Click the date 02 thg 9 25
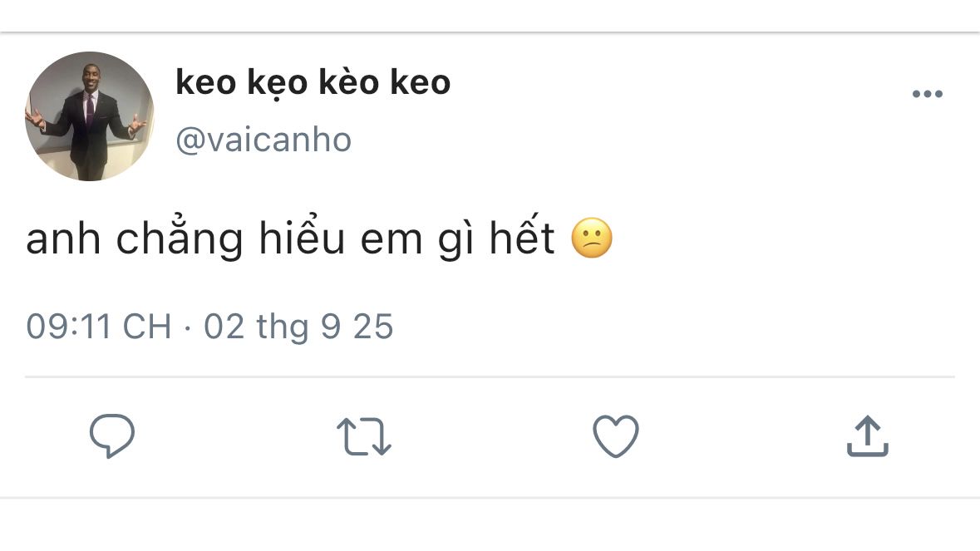Viewport: 980px width, 551px height. pos(298,327)
